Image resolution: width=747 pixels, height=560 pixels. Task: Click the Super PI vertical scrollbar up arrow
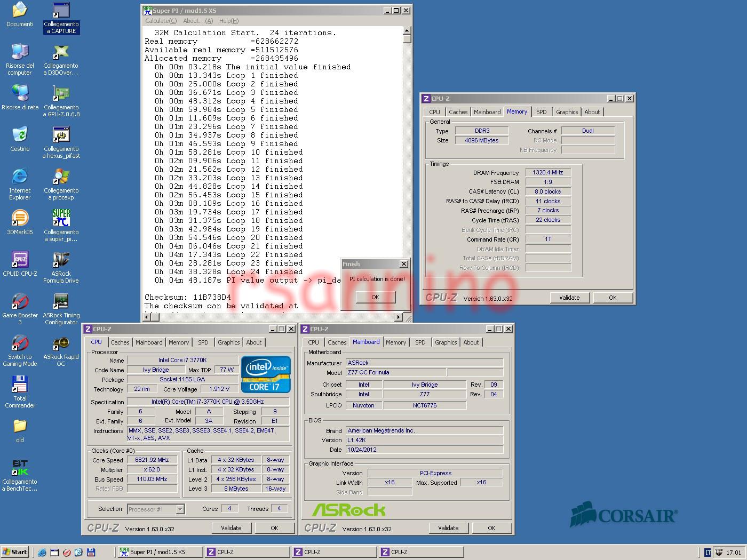(x=407, y=31)
